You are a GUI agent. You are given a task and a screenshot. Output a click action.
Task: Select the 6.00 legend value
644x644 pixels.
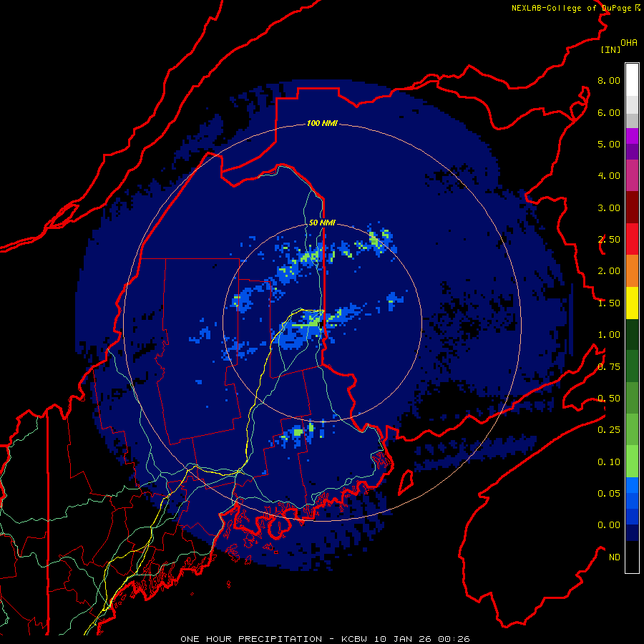coord(609,112)
